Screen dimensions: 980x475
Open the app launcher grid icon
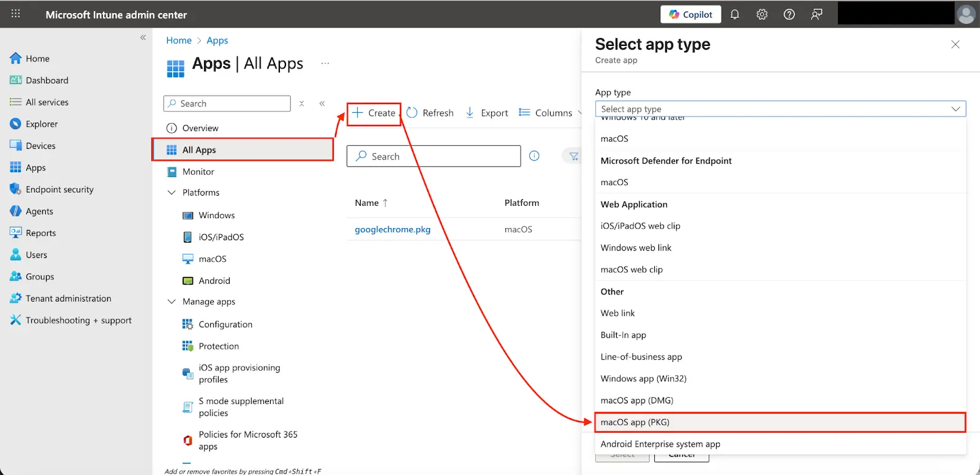coord(16,14)
